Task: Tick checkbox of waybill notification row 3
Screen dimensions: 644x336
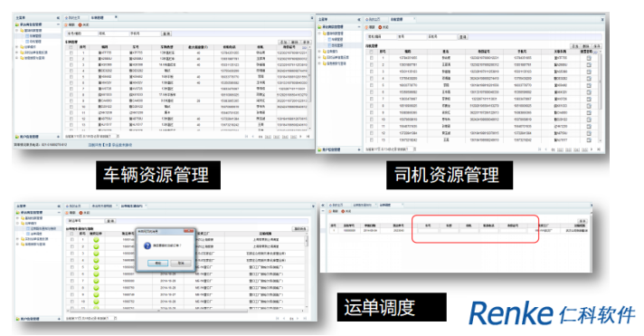Action: click(x=71, y=254)
